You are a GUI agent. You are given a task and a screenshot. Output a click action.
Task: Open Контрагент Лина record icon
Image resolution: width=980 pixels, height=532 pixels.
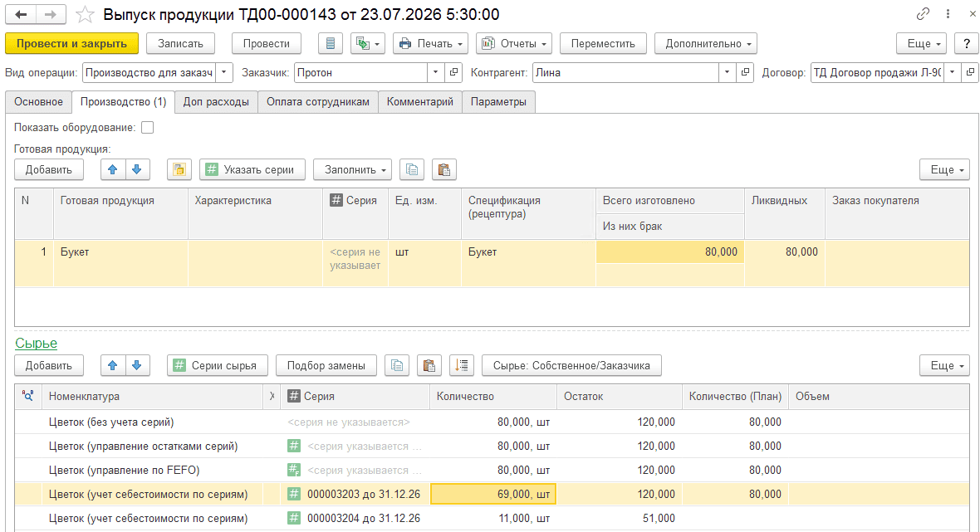click(x=745, y=72)
